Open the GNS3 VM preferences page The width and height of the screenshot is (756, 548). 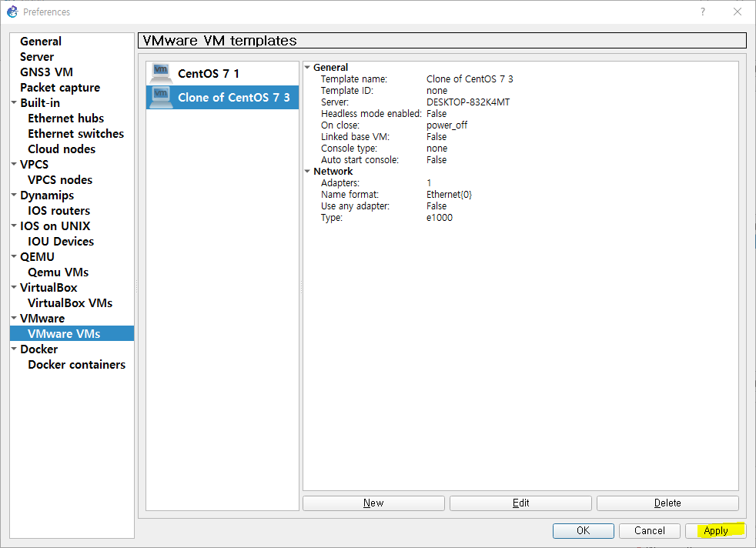(46, 72)
